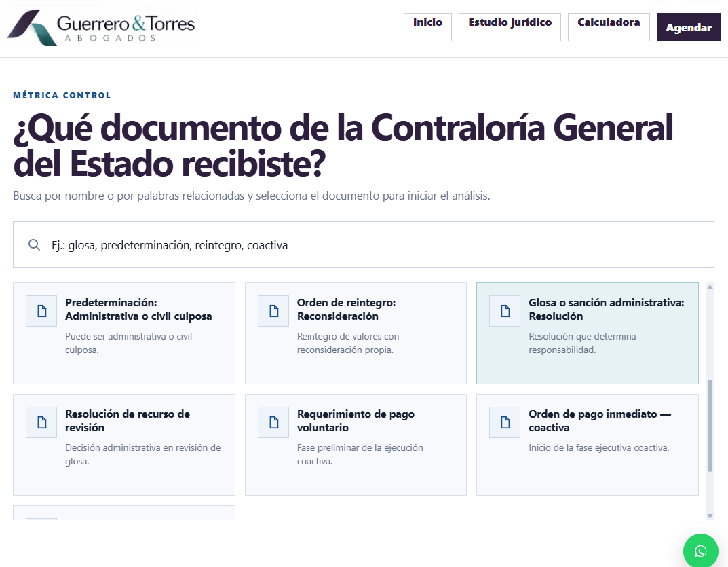Click the scrollbar up arrow

coord(710,287)
